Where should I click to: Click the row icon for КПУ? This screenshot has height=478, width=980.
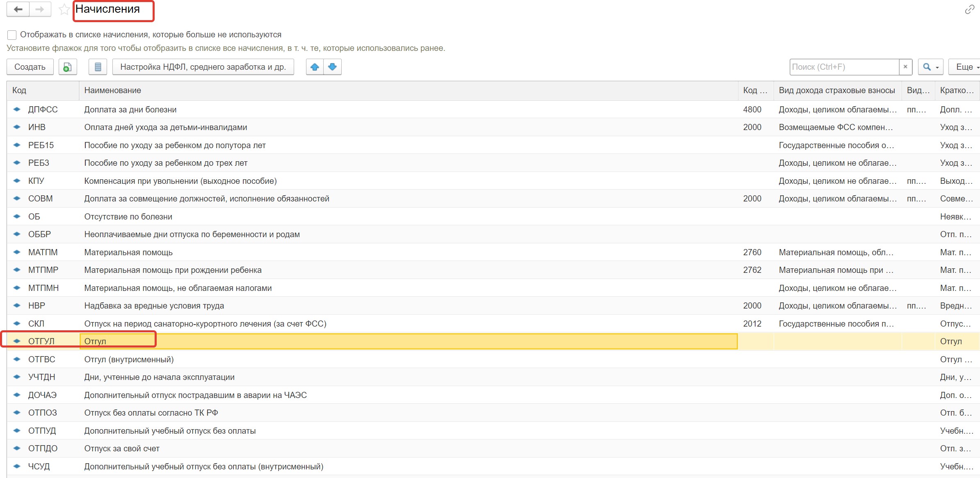tap(17, 181)
